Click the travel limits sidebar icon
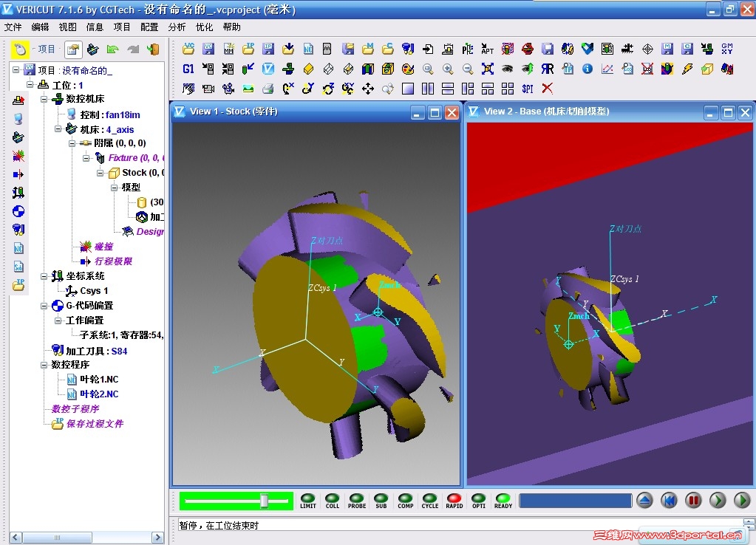The width and height of the screenshot is (756, 545). pyautogui.click(x=18, y=174)
